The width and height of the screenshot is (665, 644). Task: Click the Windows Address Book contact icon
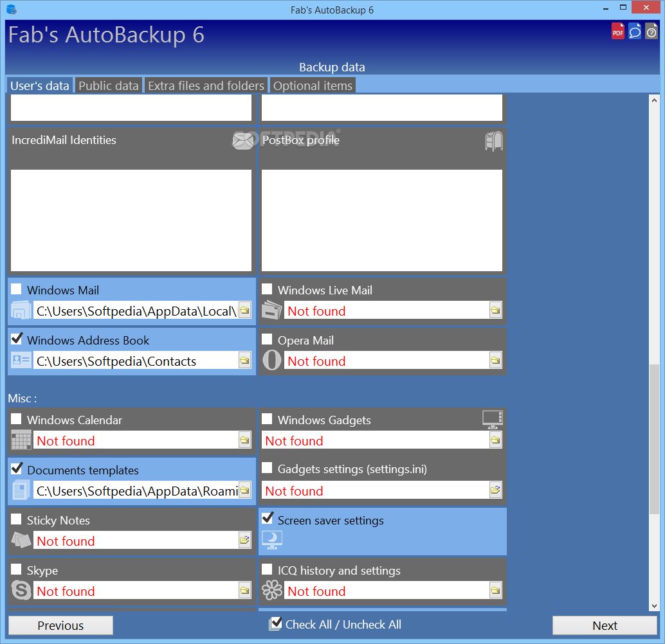click(x=21, y=360)
